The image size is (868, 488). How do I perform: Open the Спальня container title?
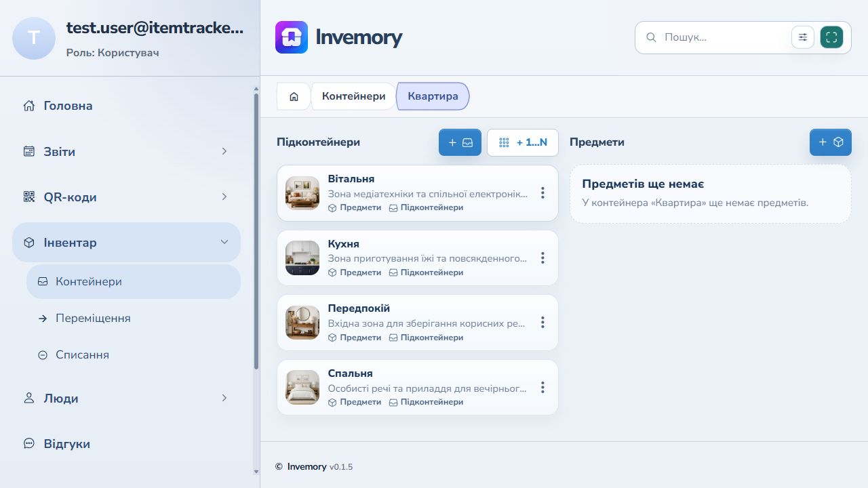[350, 373]
